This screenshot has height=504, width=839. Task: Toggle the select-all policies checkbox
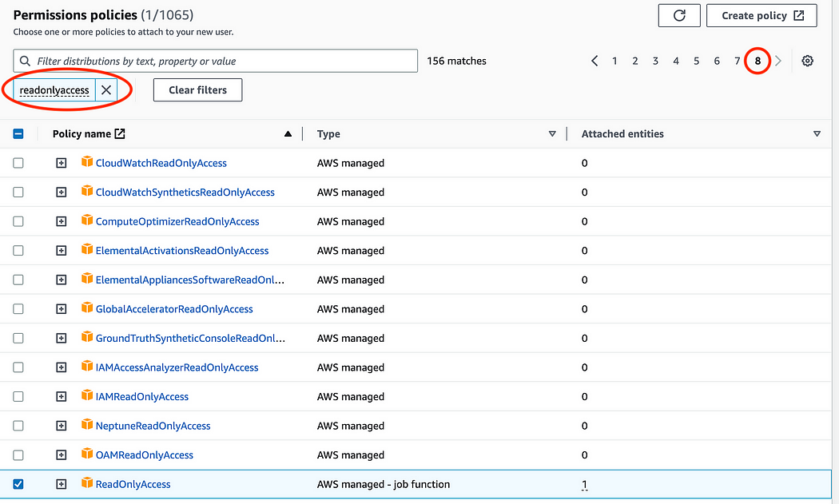click(18, 133)
